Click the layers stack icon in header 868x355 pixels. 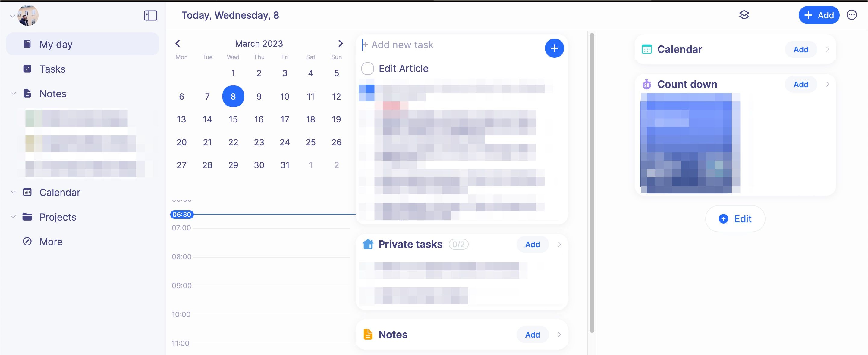point(744,15)
